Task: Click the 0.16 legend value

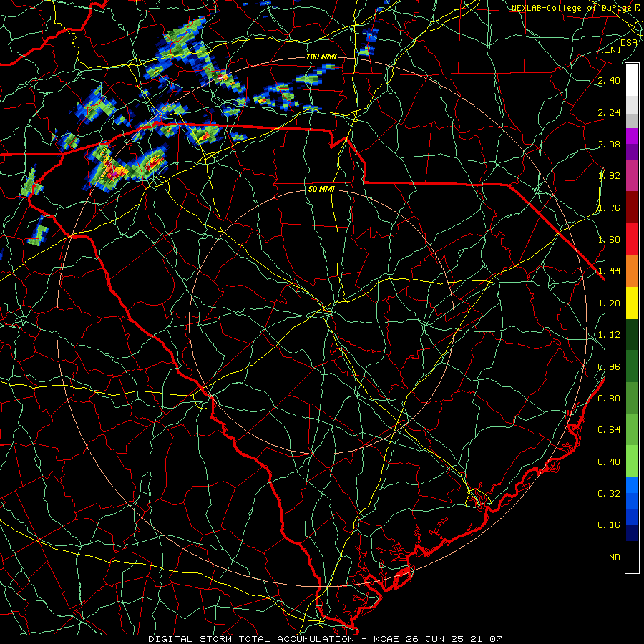Action: 609,525
